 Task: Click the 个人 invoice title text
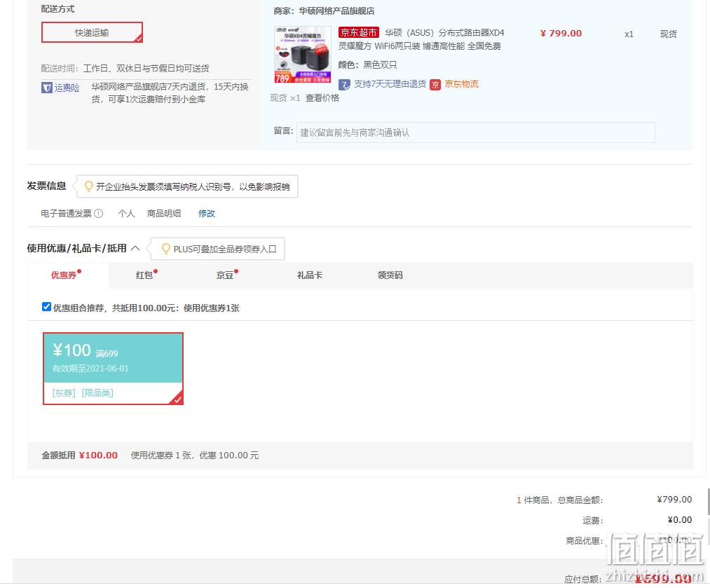tap(126, 214)
